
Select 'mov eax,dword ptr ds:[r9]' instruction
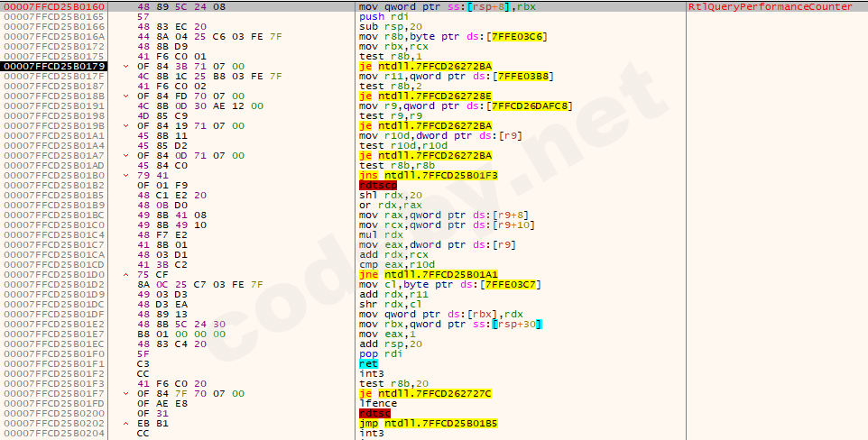[x=438, y=246]
